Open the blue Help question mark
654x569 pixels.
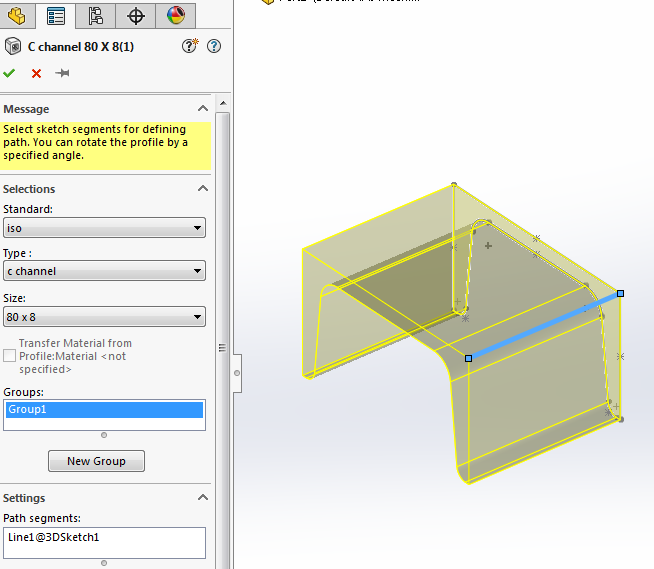(214, 46)
